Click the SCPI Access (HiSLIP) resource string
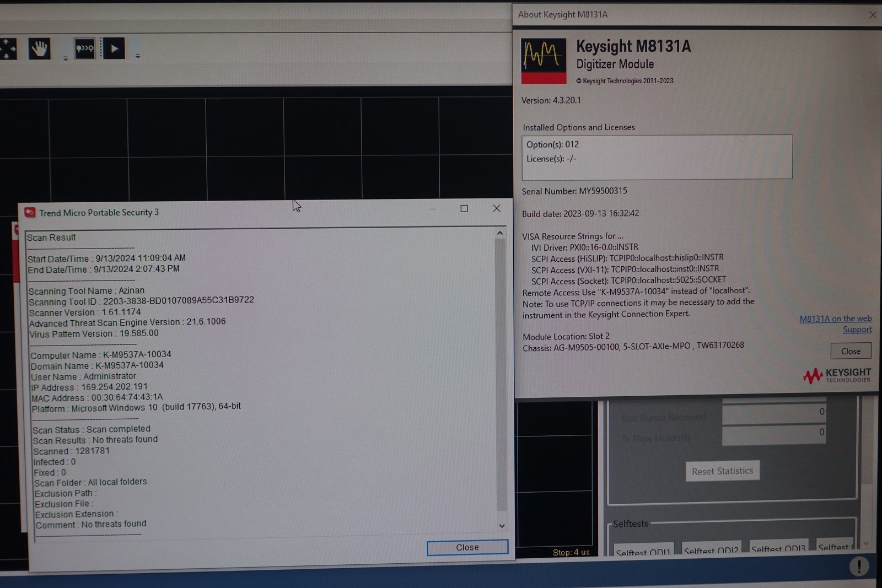This screenshot has height=588, width=882. (x=627, y=258)
